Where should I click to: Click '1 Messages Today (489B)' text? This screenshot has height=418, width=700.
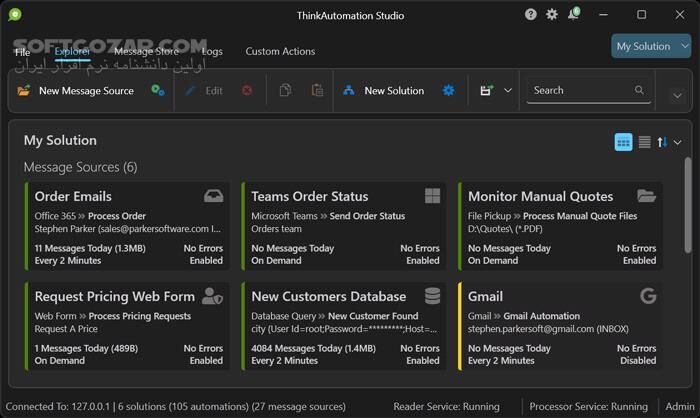click(x=86, y=348)
